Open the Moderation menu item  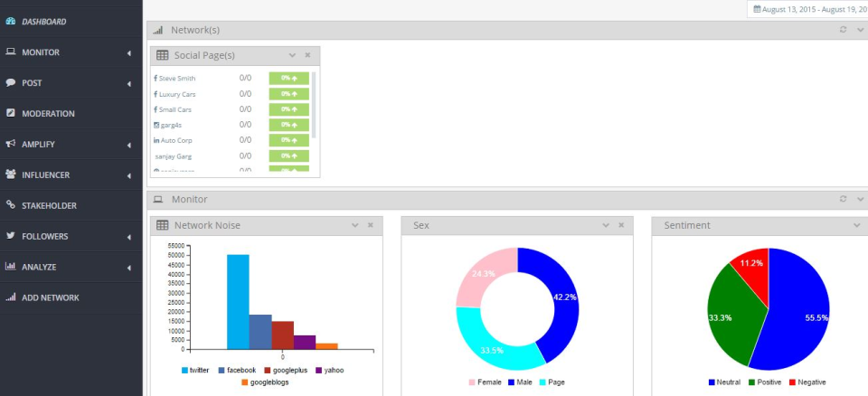48,114
